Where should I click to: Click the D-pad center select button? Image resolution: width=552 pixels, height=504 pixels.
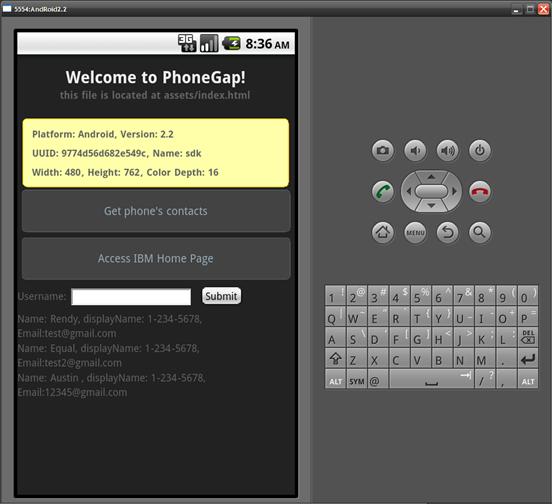(431, 191)
